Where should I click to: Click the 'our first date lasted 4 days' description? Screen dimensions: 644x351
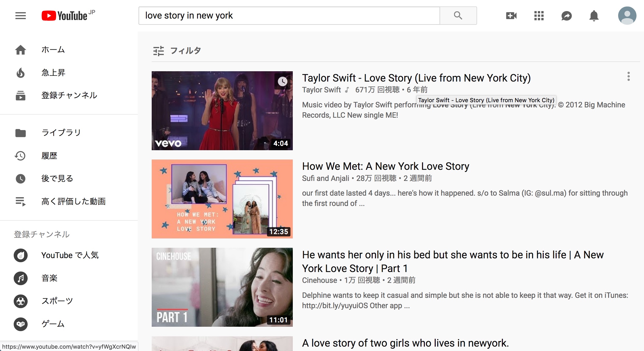point(465,198)
